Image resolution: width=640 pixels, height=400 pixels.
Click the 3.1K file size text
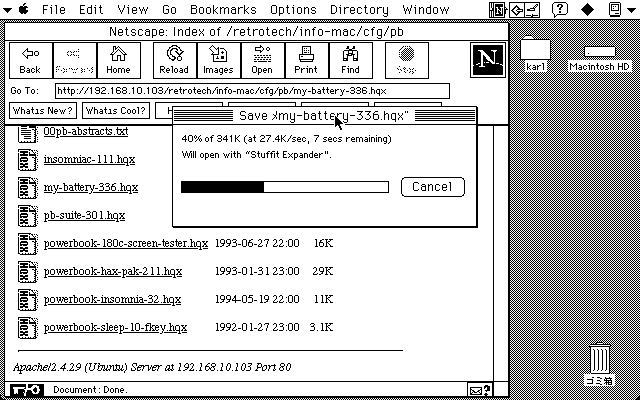tap(321, 327)
